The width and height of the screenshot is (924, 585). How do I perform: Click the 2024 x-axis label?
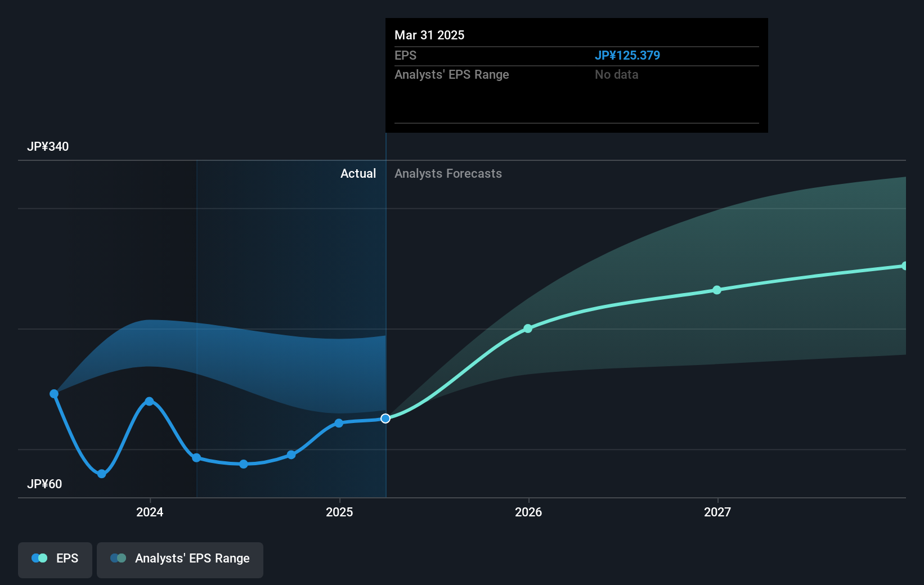coord(150,512)
